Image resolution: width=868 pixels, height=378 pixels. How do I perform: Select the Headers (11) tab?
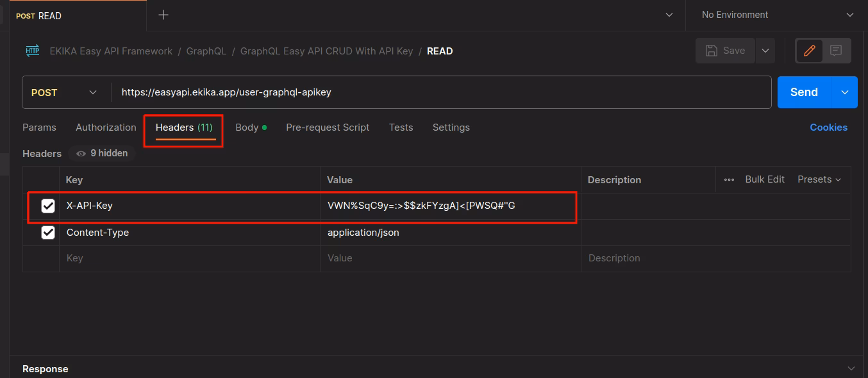pos(184,127)
